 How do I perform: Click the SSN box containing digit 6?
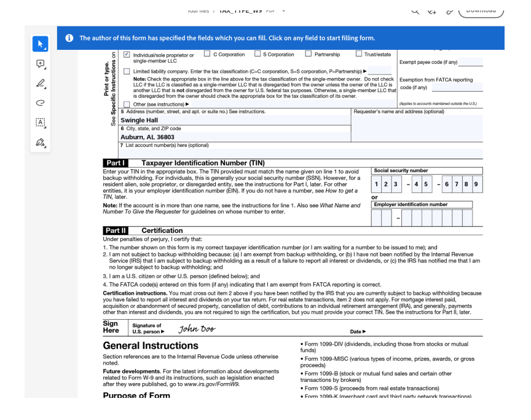pyautogui.click(x=447, y=184)
